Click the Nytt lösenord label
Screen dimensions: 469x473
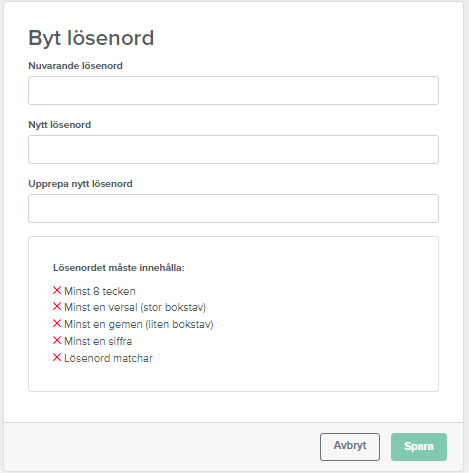(x=60, y=125)
